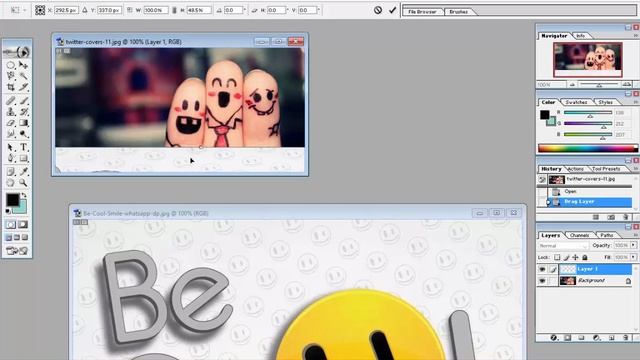The width and height of the screenshot is (640, 360).
Task: Switch to Standard Mode editing
Action: (x=11, y=224)
